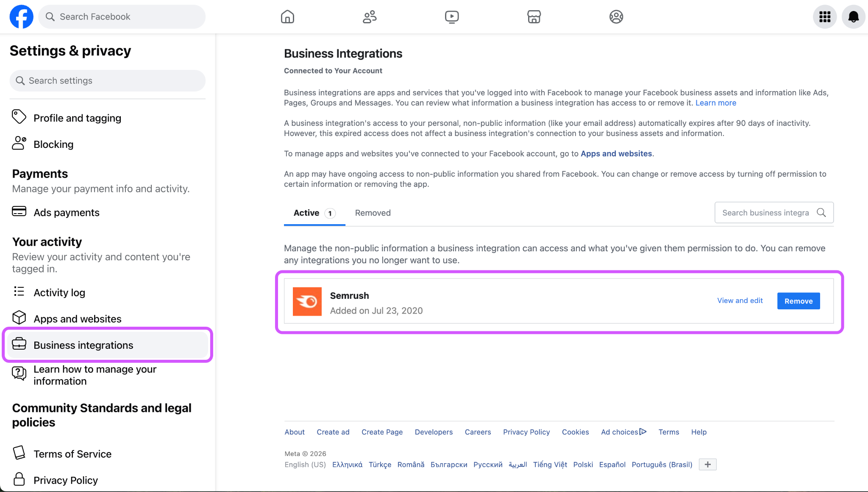The image size is (868, 492).
Task: Open Apps and websites settings
Action: tap(78, 319)
